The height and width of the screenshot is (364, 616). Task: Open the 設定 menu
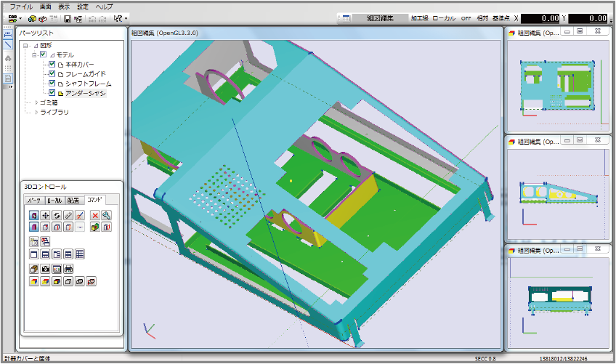(83, 7)
